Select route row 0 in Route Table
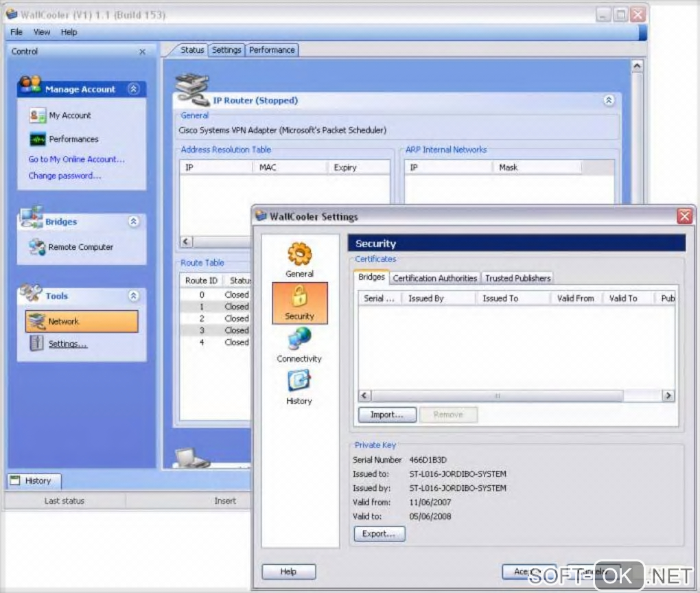Screen dimensions: 700x593 coord(215,294)
